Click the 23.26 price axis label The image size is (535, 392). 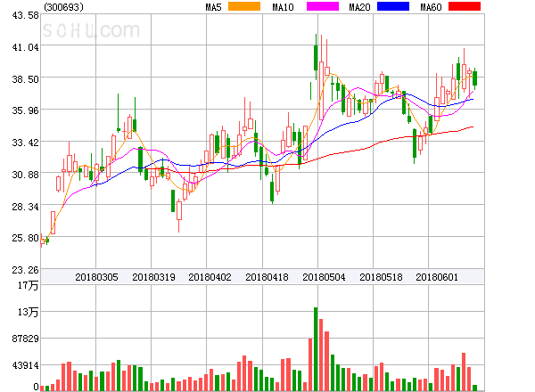tap(26, 270)
